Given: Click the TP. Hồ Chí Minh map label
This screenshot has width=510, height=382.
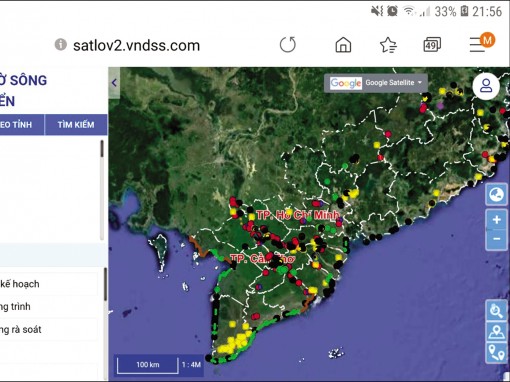Looking at the screenshot, I should pyautogui.click(x=298, y=215).
